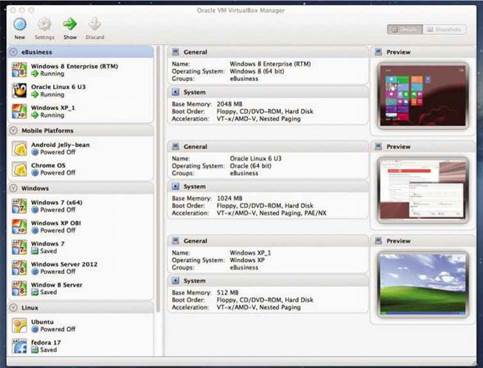Click the Discard toolbar icon
Viewport: 483px width, 368px height.
(x=95, y=24)
